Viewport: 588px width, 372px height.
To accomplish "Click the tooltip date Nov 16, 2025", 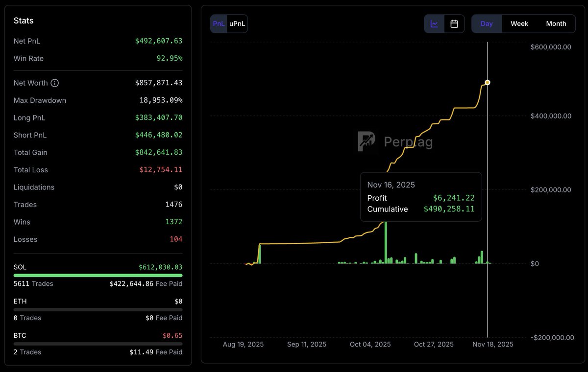I will [391, 185].
